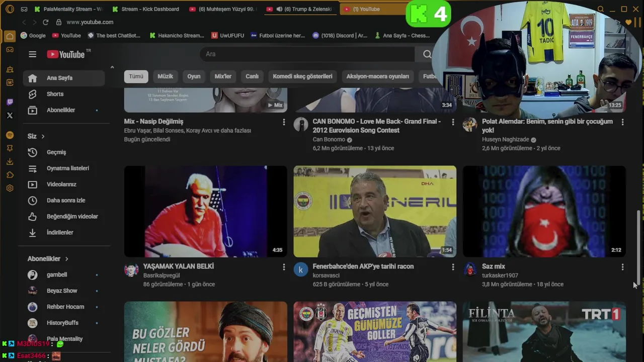The height and width of the screenshot is (362, 644).
Task: Open HistoryBuffs channel in subscriptions
Action: click(64, 323)
